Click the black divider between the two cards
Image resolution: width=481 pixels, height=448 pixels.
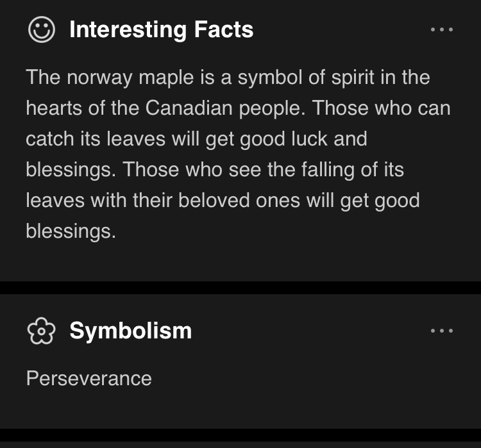[240, 288]
